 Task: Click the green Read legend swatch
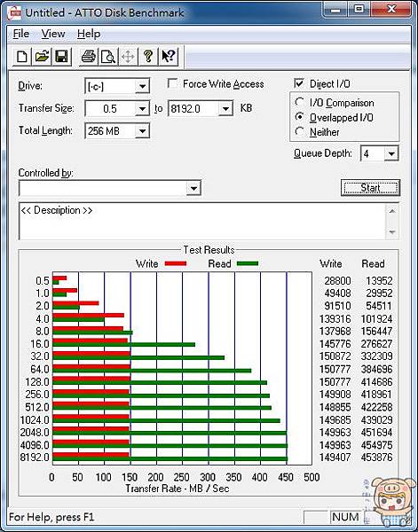point(248,263)
